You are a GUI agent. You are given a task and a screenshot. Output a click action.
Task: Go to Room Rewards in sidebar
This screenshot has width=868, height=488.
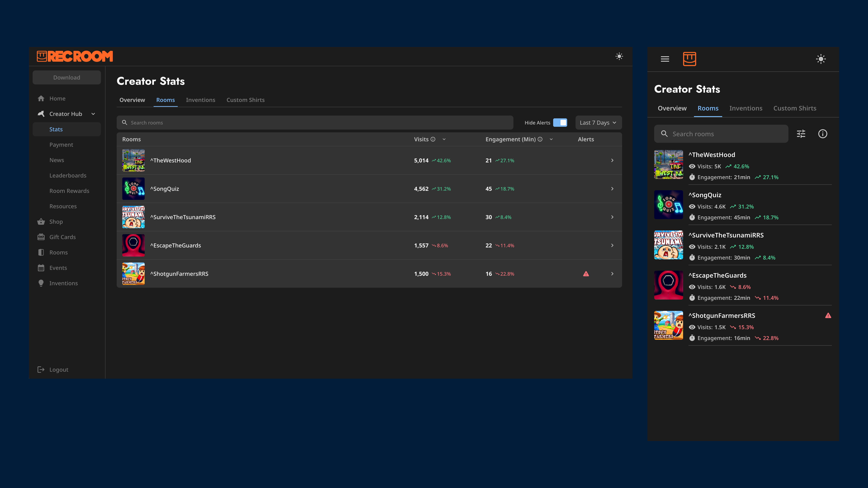69,191
